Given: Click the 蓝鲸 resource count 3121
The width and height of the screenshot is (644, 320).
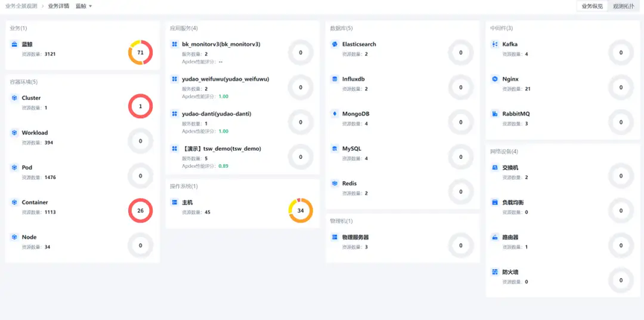Looking at the screenshot, I should pos(50,54).
